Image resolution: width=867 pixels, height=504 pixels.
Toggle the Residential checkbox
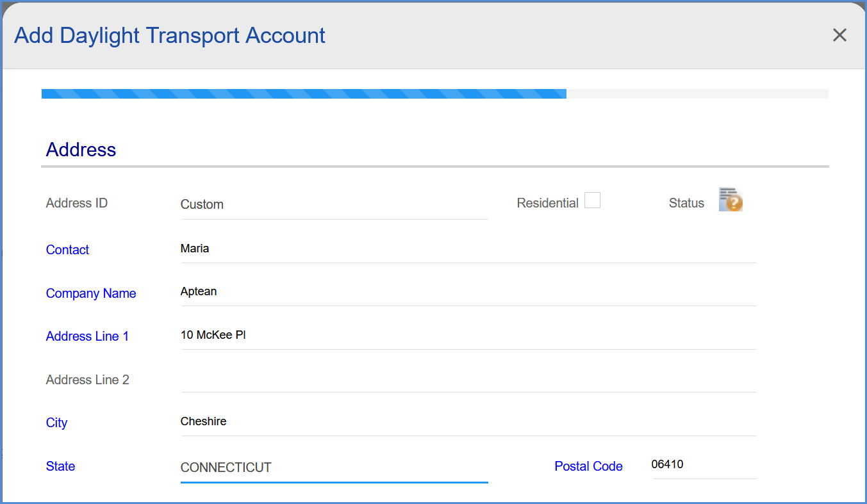(x=592, y=200)
